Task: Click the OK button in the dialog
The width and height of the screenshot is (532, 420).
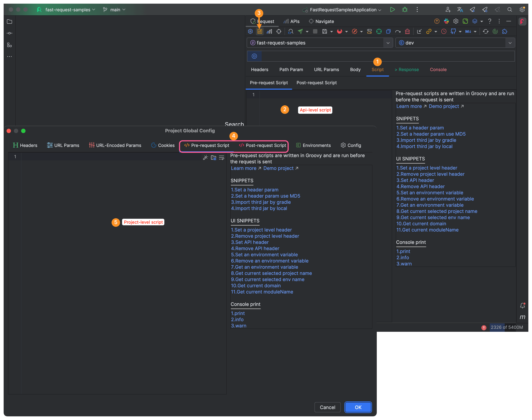Action: [358, 407]
